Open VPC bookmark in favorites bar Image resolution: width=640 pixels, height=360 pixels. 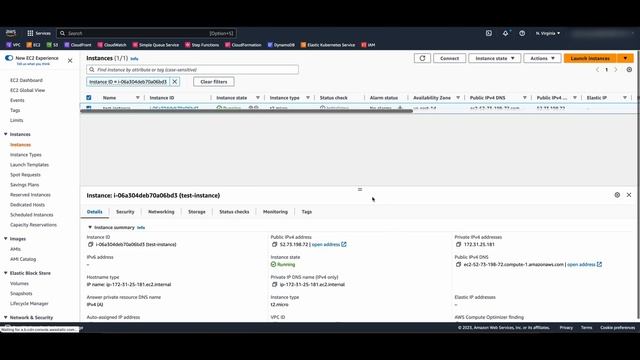tap(13, 45)
